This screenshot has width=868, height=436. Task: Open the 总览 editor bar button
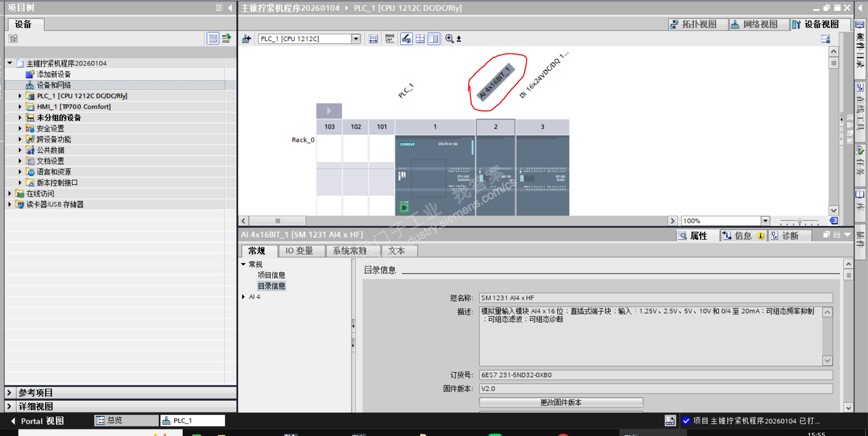click(126, 420)
